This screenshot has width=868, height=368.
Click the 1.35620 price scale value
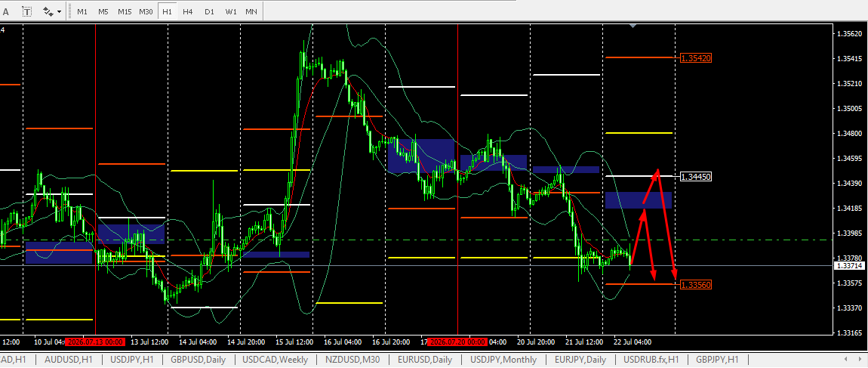(851, 34)
